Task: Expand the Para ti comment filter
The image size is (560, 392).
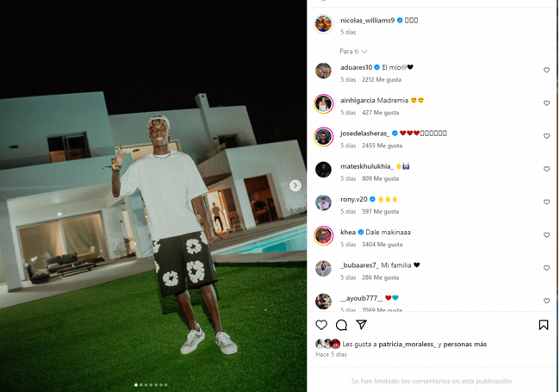Action: [353, 52]
